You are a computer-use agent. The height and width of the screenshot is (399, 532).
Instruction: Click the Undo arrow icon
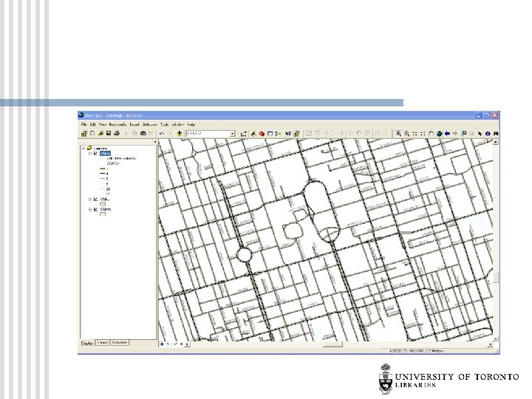(x=162, y=133)
